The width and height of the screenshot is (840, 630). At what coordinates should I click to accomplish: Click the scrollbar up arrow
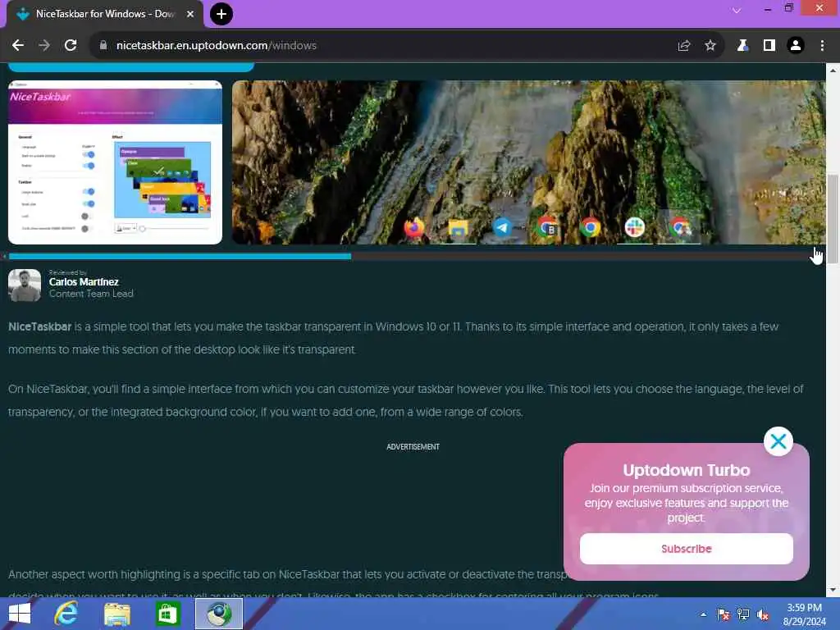coord(833,71)
